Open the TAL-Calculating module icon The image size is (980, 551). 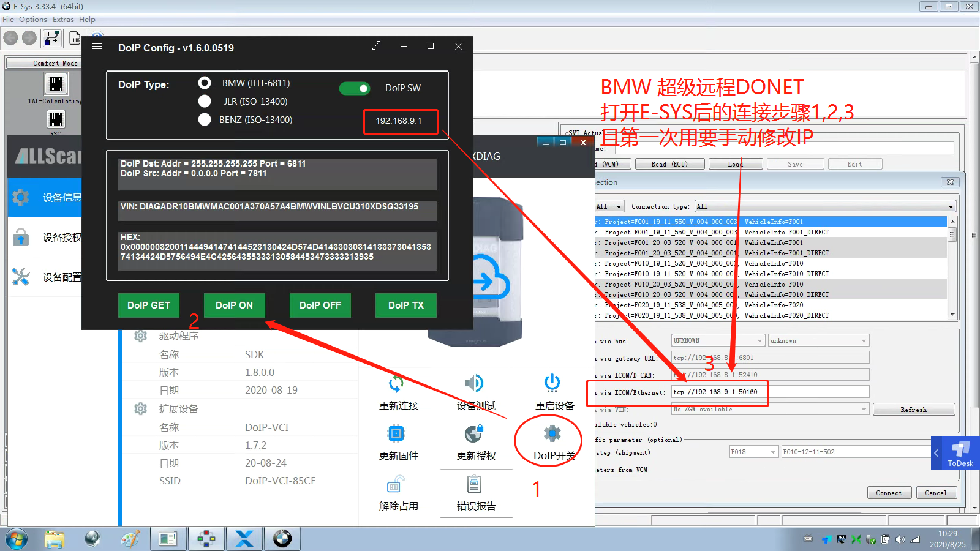point(56,84)
